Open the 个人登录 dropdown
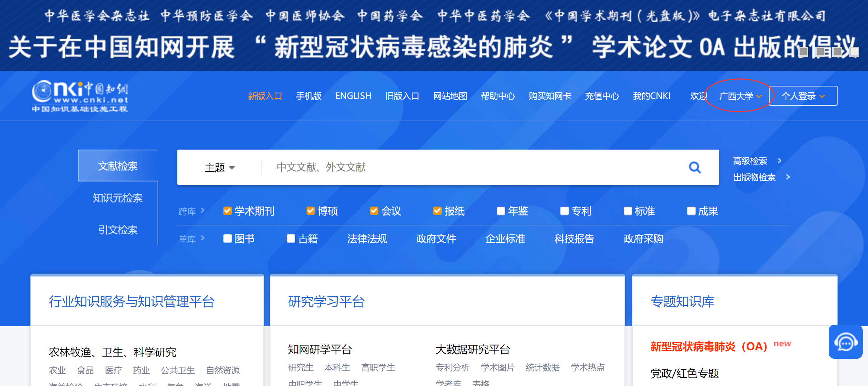 point(803,96)
